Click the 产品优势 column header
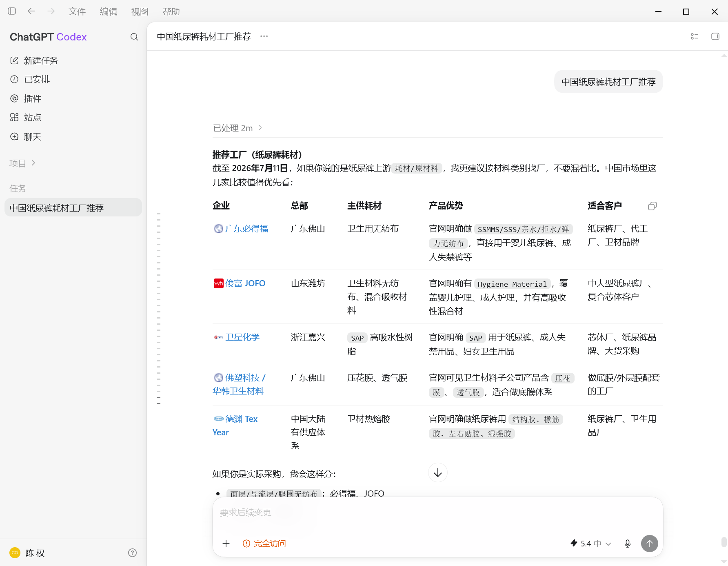 [446, 206]
